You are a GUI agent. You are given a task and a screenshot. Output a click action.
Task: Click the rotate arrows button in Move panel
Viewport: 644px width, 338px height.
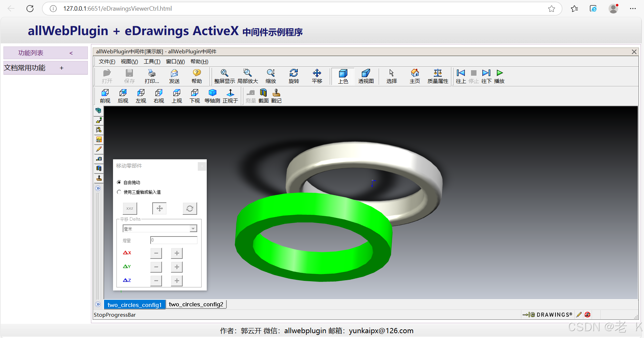click(x=190, y=209)
